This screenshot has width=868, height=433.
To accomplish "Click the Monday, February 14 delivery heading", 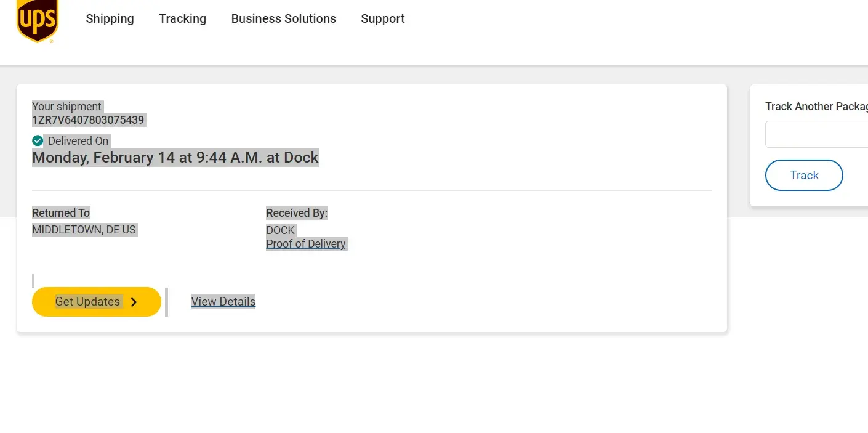I will point(175,158).
